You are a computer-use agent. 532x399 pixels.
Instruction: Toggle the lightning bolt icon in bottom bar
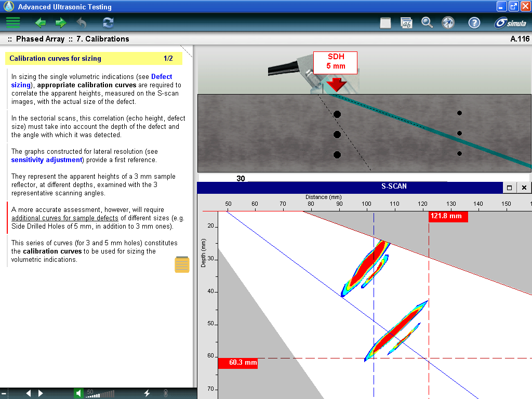click(x=147, y=393)
